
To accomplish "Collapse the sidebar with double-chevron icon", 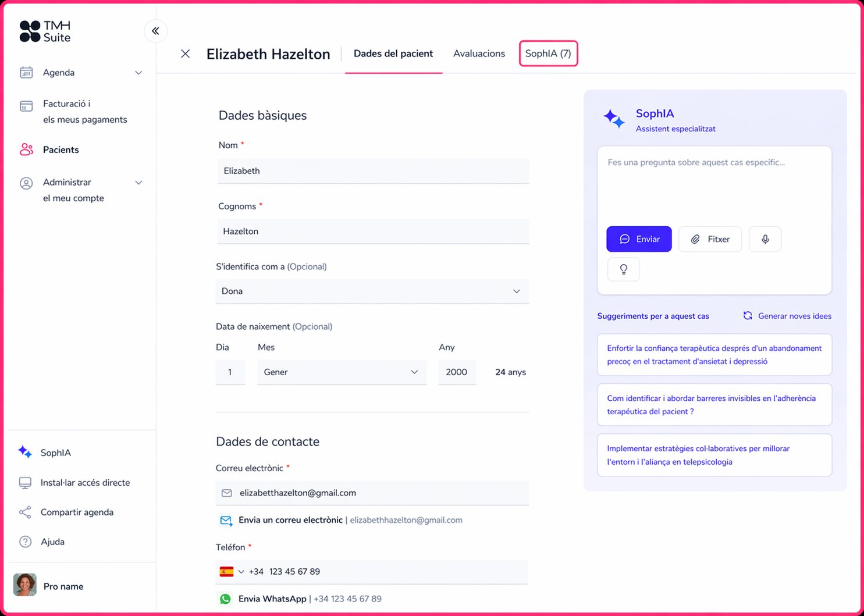I will pos(155,31).
